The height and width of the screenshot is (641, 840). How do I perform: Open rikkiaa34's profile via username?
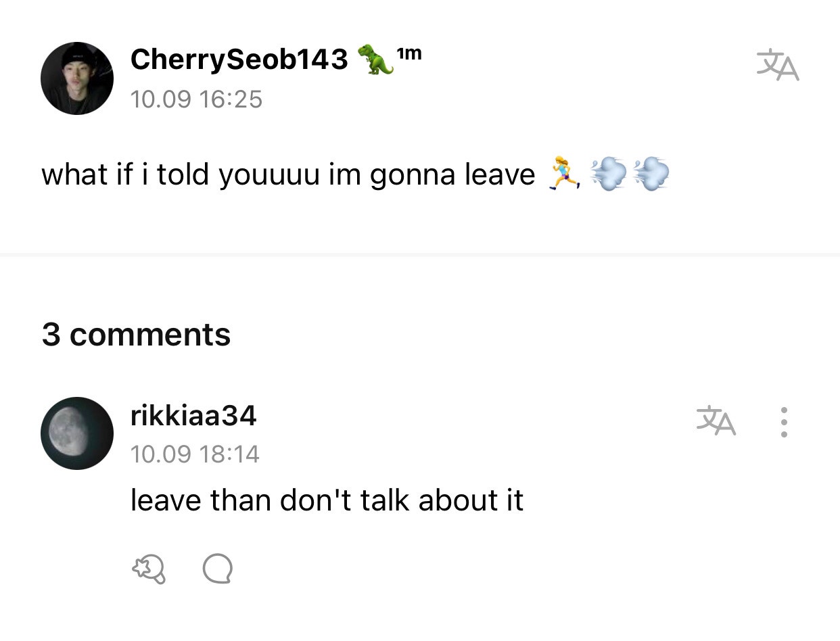193,416
